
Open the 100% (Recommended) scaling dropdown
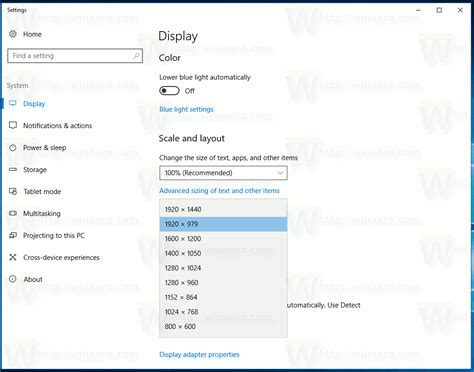click(223, 173)
